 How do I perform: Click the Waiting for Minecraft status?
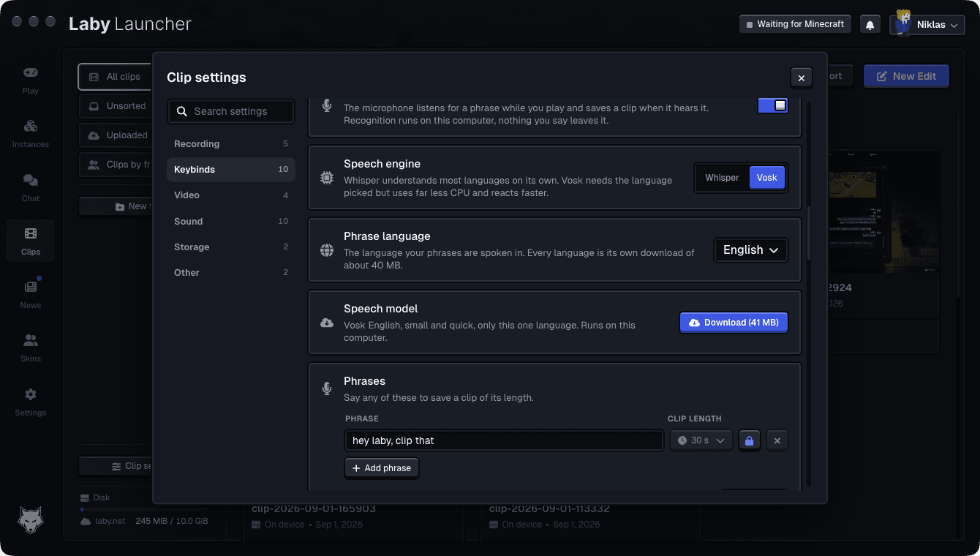795,24
